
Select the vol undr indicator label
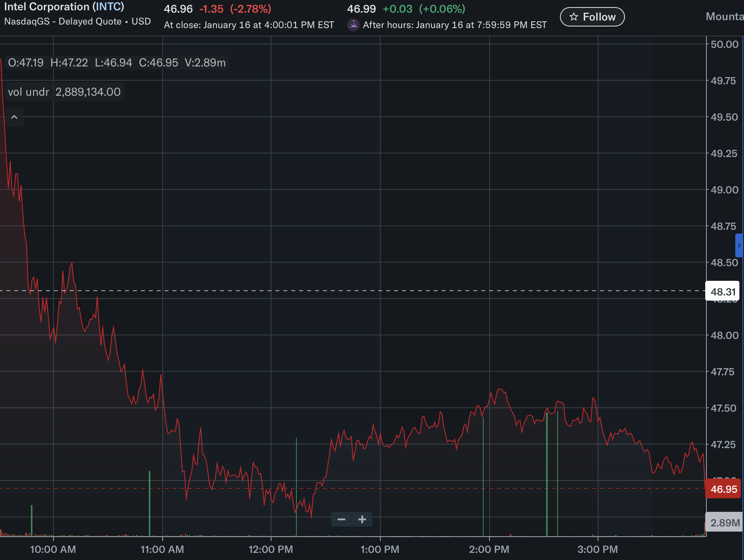pyautogui.click(x=28, y=92)
